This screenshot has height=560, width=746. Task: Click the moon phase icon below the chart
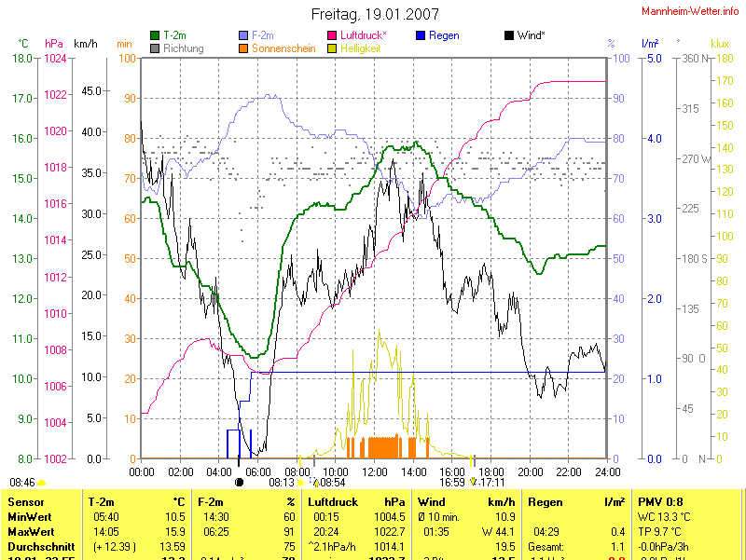pos(239,483)
